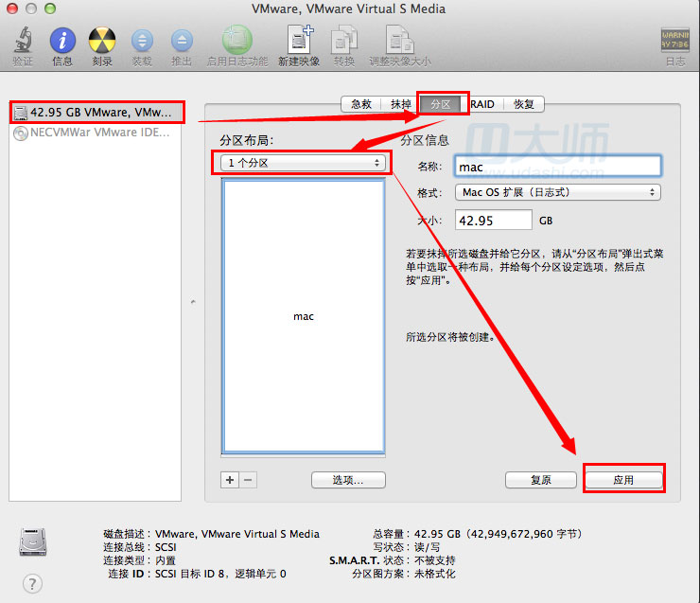
Task: Click the plus button to add partition
Action: [x=230, y=480]
